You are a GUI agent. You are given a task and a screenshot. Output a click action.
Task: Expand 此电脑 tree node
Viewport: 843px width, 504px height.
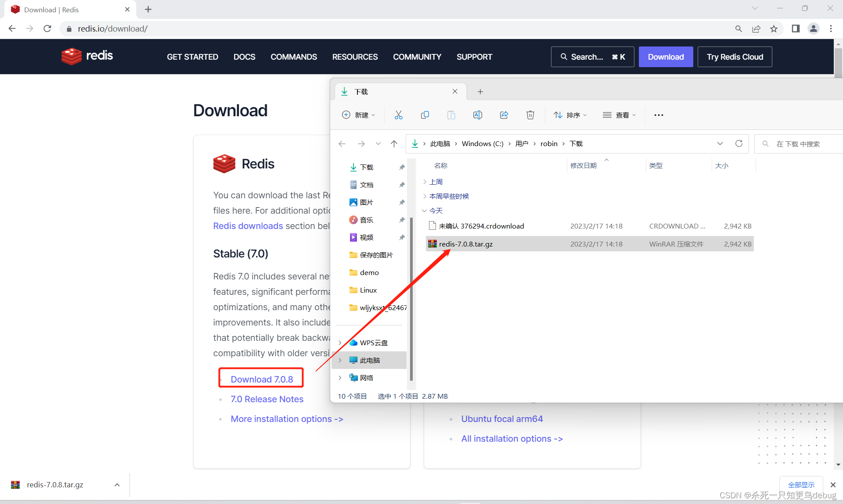tap(340, 360)
